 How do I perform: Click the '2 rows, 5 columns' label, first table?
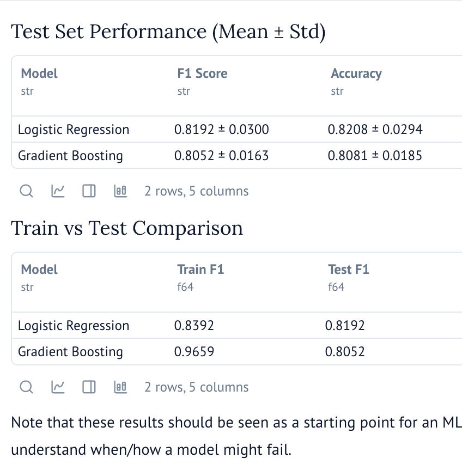(196, 191)
